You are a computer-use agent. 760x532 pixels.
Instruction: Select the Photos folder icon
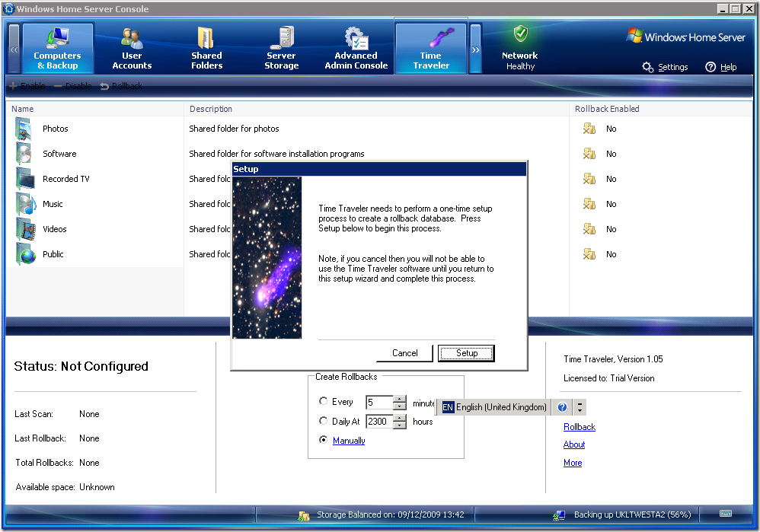pos(24,129)
